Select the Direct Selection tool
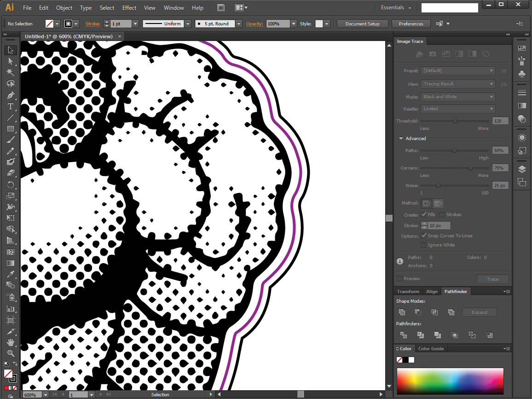The image size is (532, 399). (x=11, y=61)
